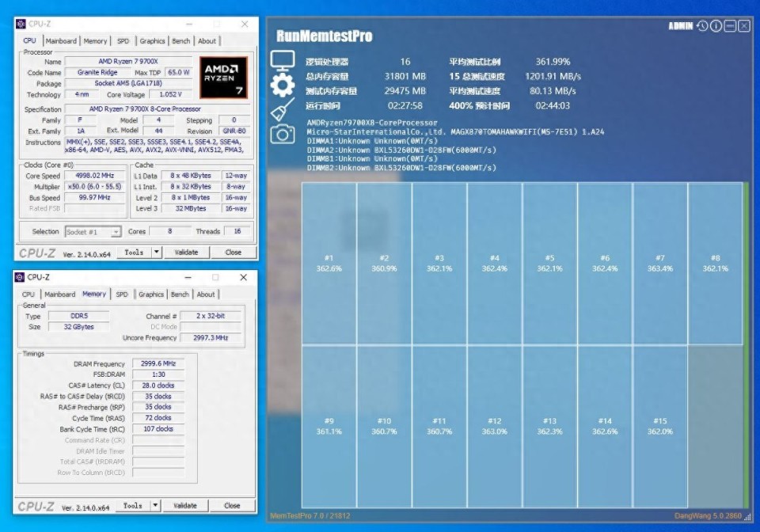
Task: Open the history clock icon beside ADMIN
Action: (x=702, y=26)
